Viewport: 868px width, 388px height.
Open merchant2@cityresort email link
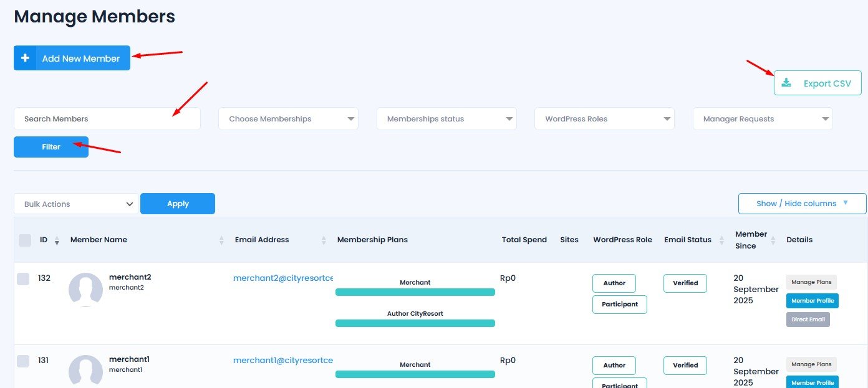coord(283,278)
